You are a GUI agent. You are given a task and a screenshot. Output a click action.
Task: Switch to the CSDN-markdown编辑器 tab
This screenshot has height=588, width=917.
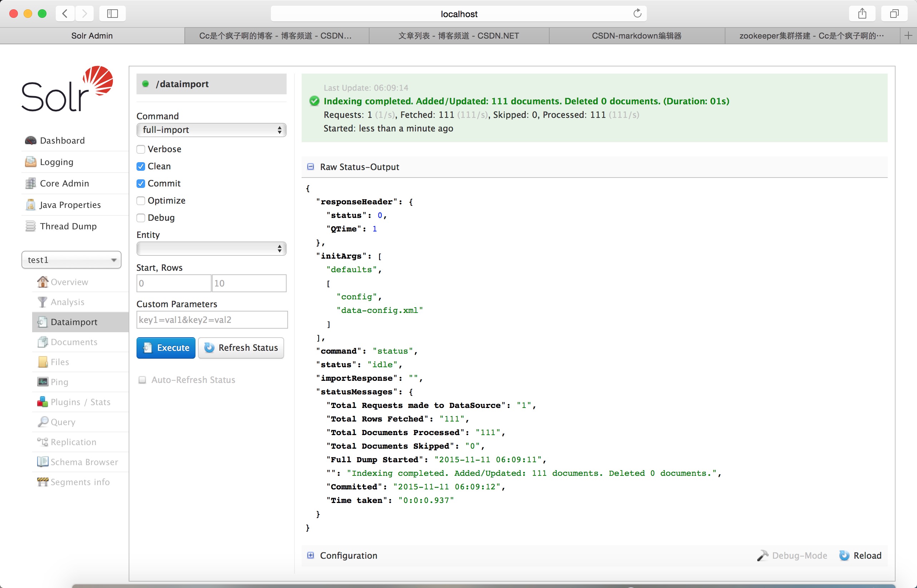click(637, 35)
